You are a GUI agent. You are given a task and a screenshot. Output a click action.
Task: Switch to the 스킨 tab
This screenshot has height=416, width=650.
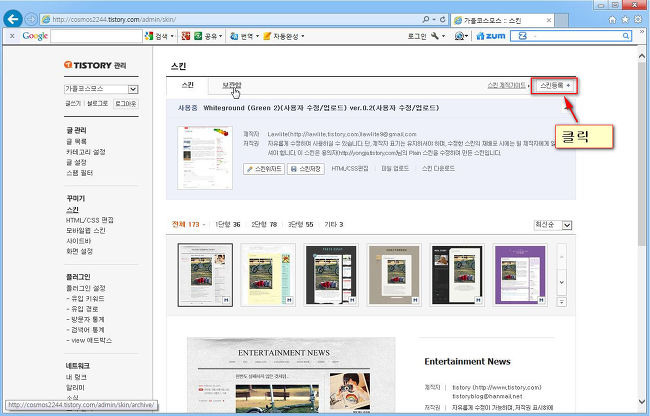tap(187, 85)
